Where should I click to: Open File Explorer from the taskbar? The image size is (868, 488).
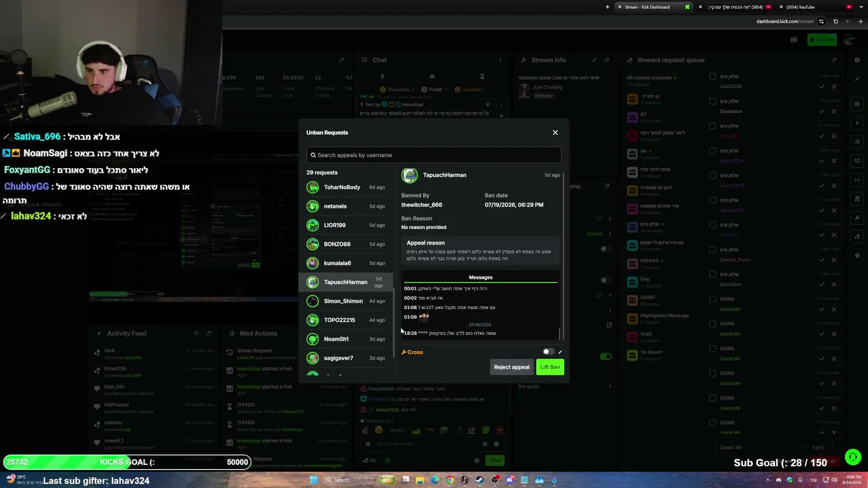pyautogui.click(x=420, y=480)
